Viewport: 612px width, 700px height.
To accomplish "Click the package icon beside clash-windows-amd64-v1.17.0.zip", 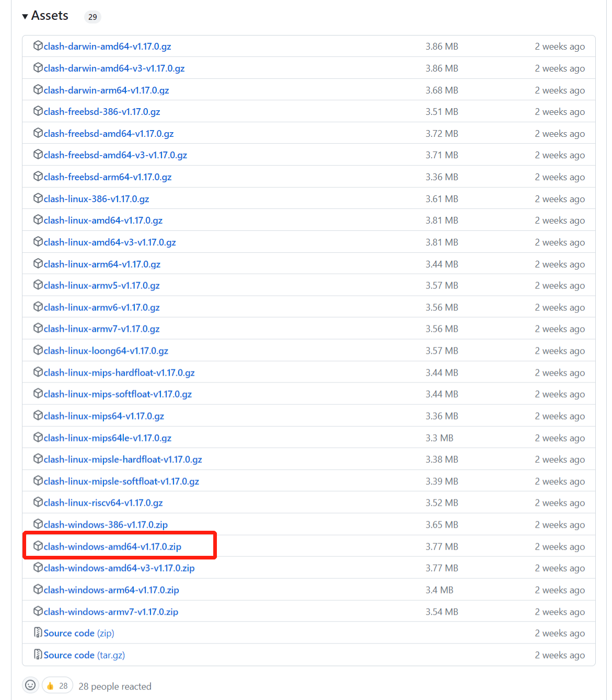I will [x=38, y=546].
